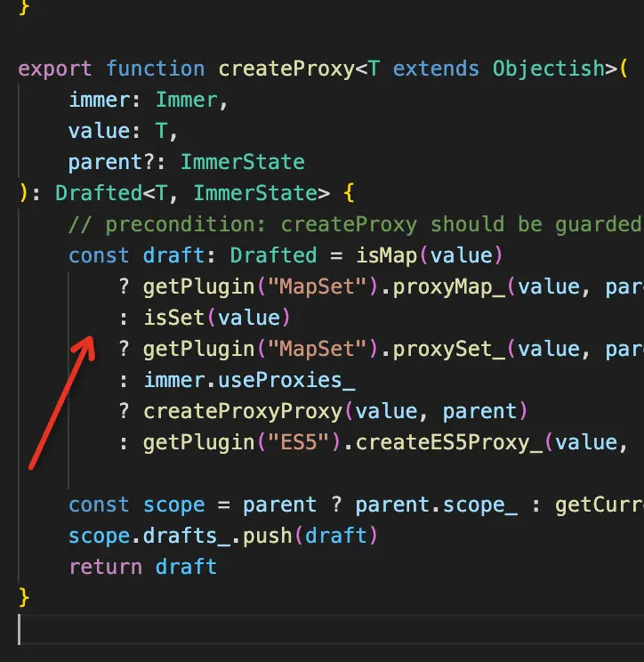Place cursor on the empty last line
This screenshot has width=644, height=662.
point(331,629)
